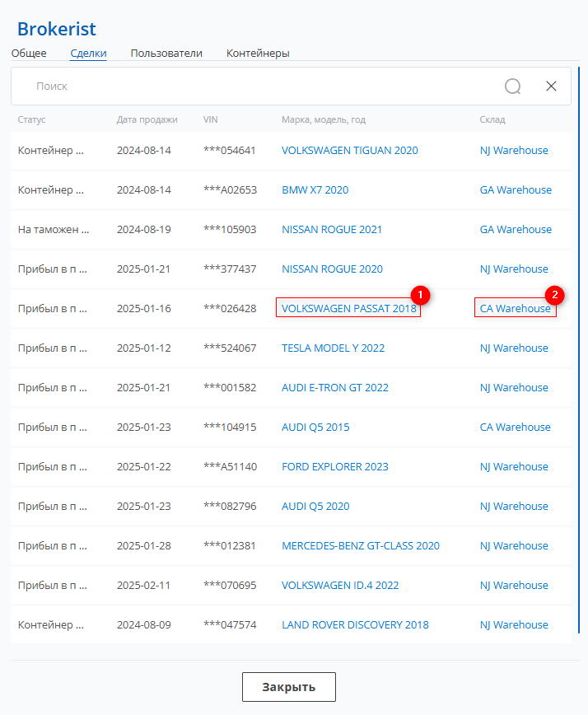Viewport: 588px width, 715px height.
Task: Select VIN ***104915 cell
Action: [230, 428]
